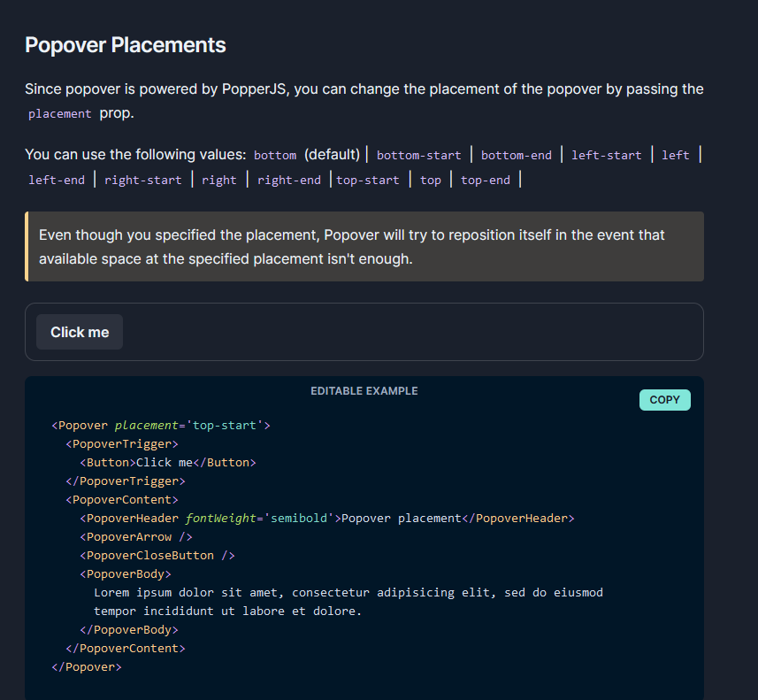
Task: Click the left placement value
Action: click(x=675, y=155)
